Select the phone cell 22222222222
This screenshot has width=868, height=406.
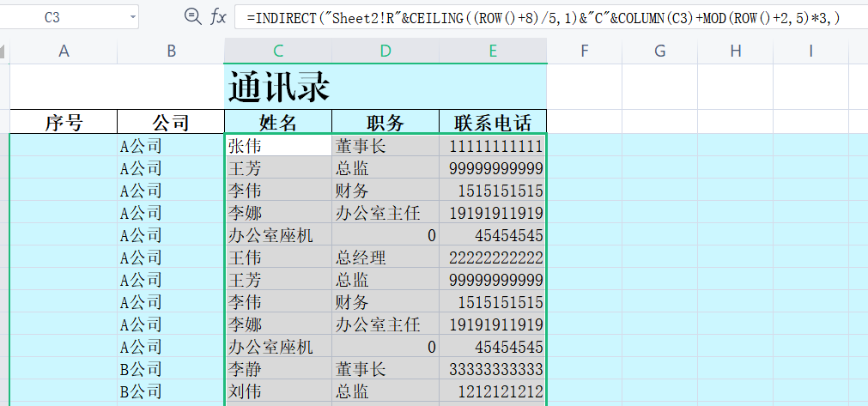493,258
